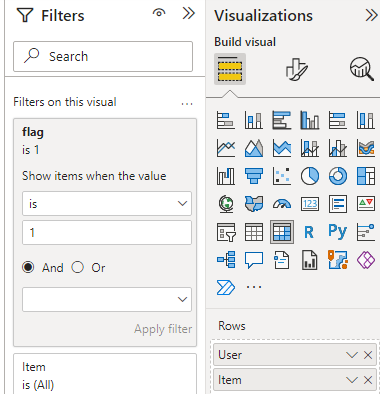Select the Treemap visual
The image size is (380, 394).
(x=366, y=176)
